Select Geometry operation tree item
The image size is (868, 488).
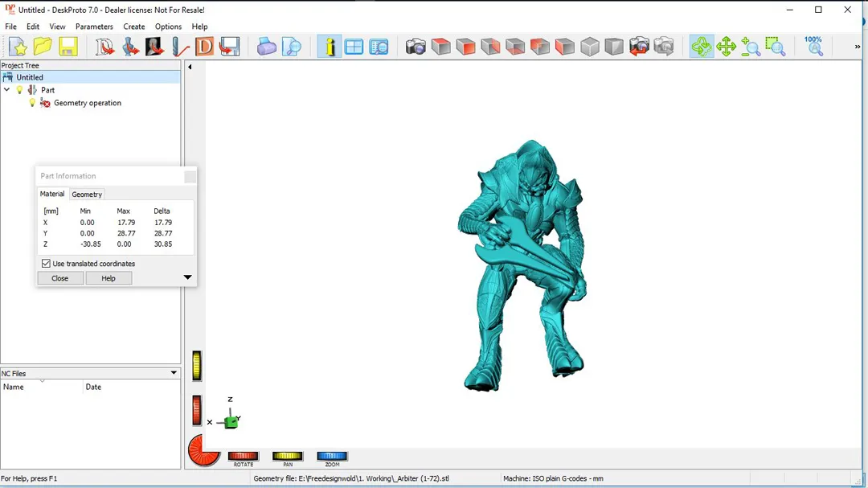pyautogui.click(x=88, y=103)
